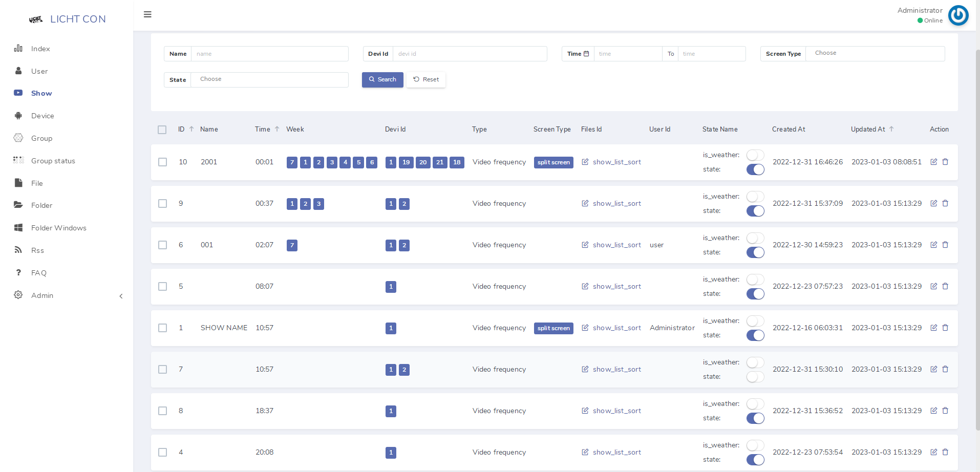The image size is (980, 472).
Task: Click edit icon for row ID 4
Action: point(933,452)
